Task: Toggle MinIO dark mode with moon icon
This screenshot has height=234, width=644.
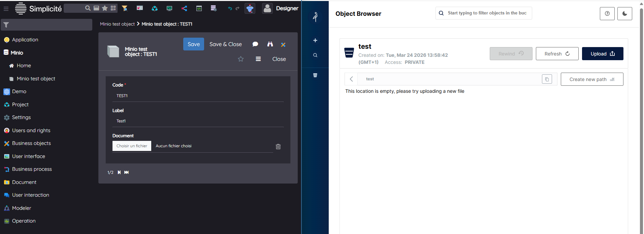Action: point(624,14)
